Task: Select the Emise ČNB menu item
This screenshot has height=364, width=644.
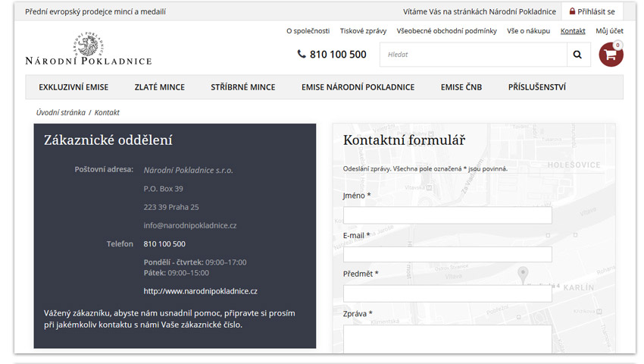Action: click(461, 87)
